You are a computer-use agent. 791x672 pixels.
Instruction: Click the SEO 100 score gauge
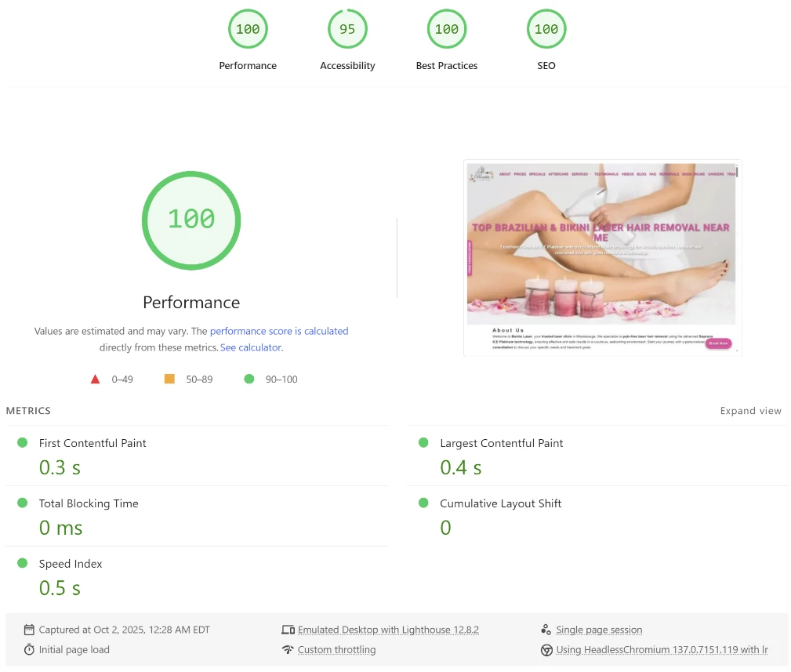pyautogui.click(x=546, y=29)
